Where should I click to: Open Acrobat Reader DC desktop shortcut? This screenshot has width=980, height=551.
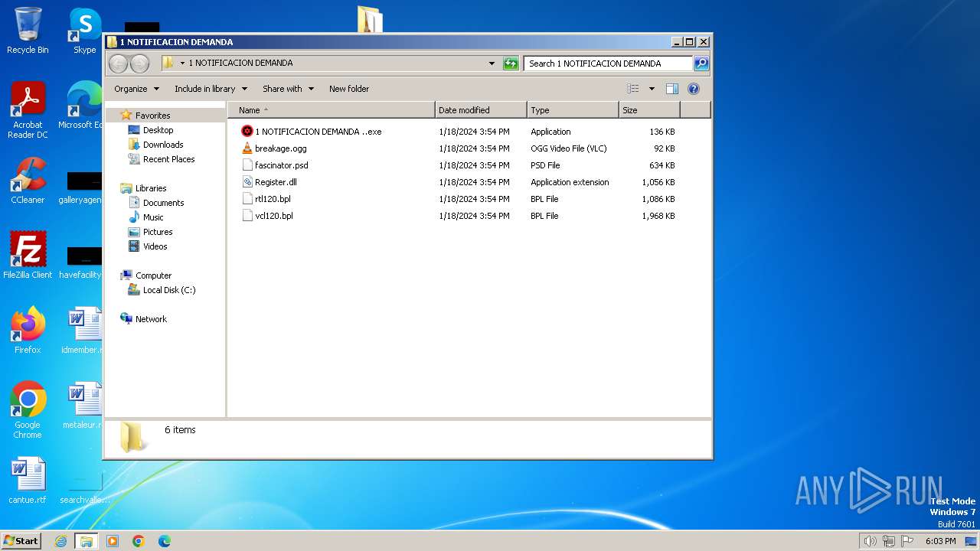point(28,111)
